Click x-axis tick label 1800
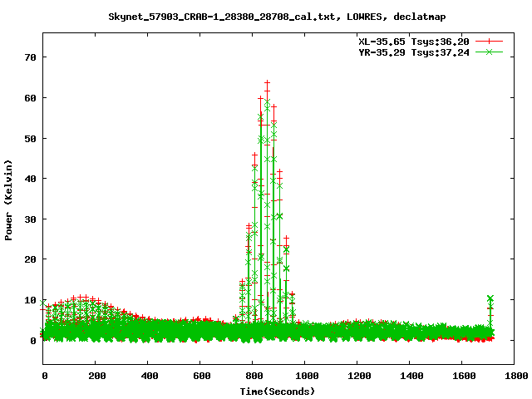 point(516,376)
